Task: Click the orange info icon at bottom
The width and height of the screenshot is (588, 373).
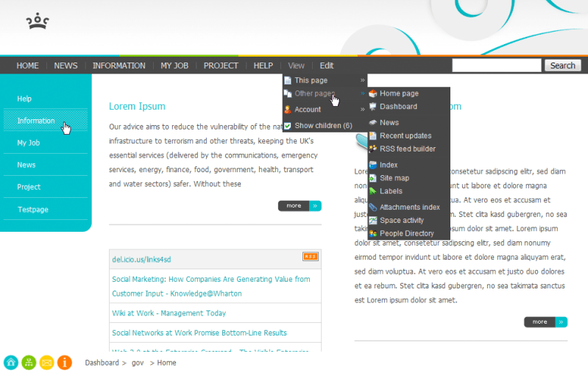Action: 65,362
